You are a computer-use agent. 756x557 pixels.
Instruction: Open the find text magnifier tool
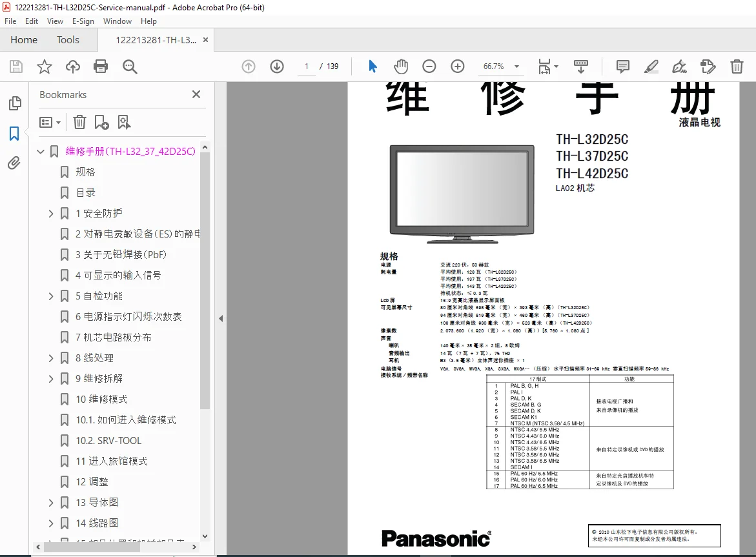pyautogui.click(x=130, y=66)
